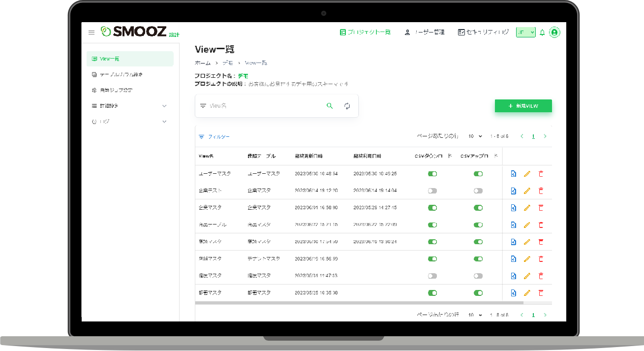The height and width of the screenshot is (351, 644).
Task: Go to プロジェクト一覧 in the top navigation
Action: tap(366, 32)
